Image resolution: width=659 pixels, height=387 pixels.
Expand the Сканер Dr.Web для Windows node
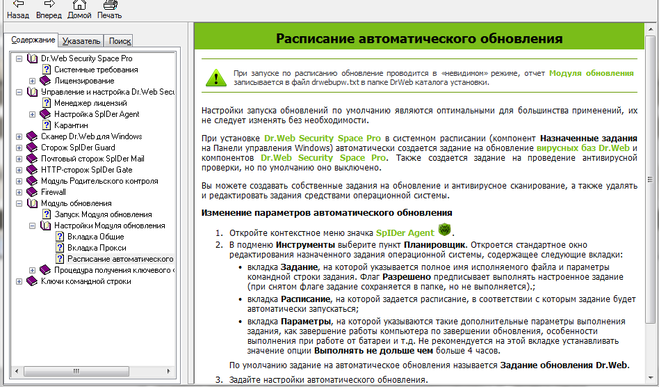click(x=19, y=137)
